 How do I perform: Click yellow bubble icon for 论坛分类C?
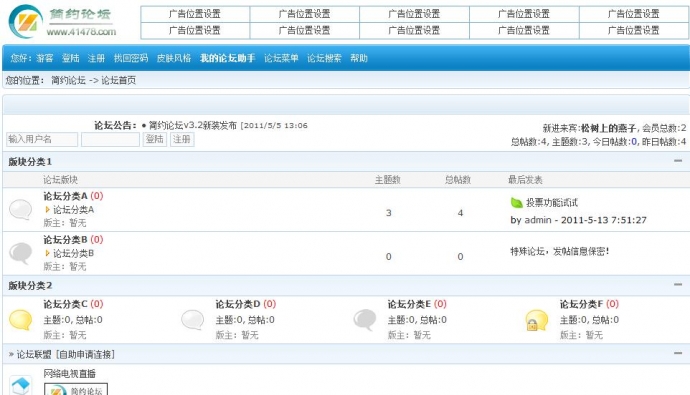pyautogui.click(x=21, y=320)
